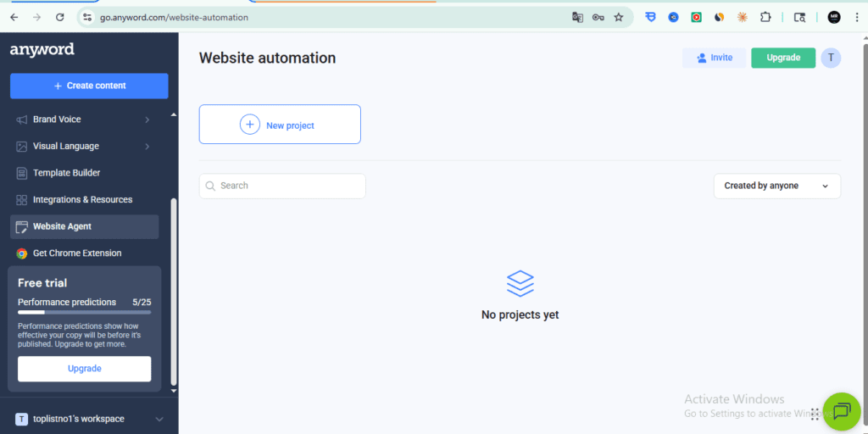Click green Upgrade button in header

click(783, 58)
